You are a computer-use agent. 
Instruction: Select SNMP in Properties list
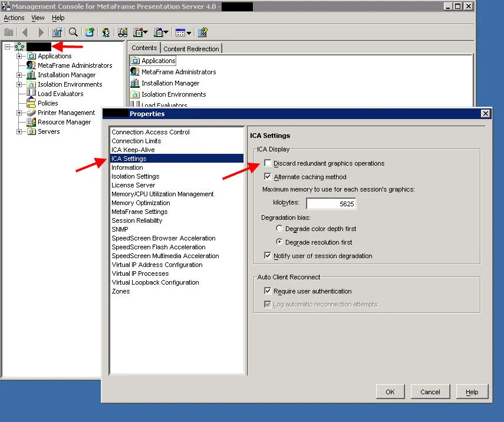coord(177,229)
